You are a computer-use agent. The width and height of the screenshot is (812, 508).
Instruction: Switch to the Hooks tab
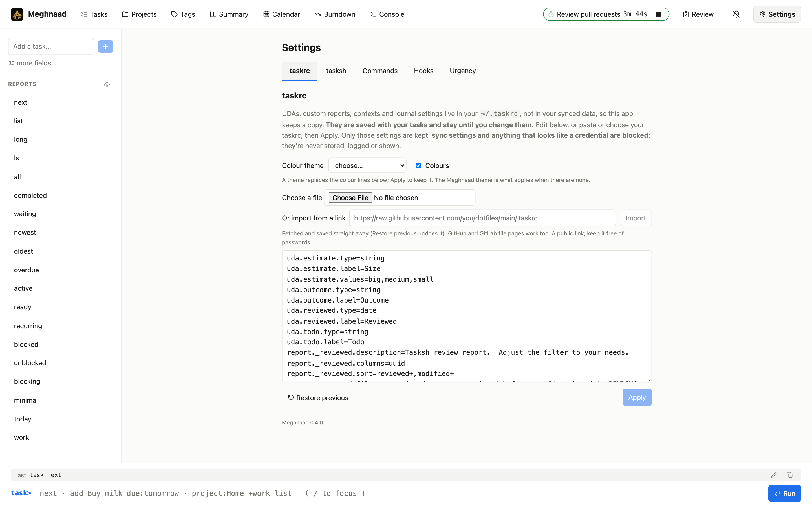pos(423,71)
